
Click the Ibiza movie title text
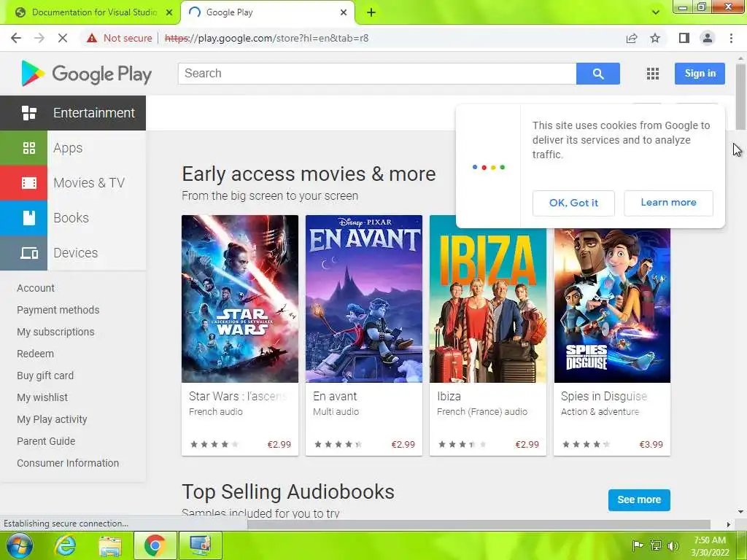pyautogui.click(x=449, y=396)
